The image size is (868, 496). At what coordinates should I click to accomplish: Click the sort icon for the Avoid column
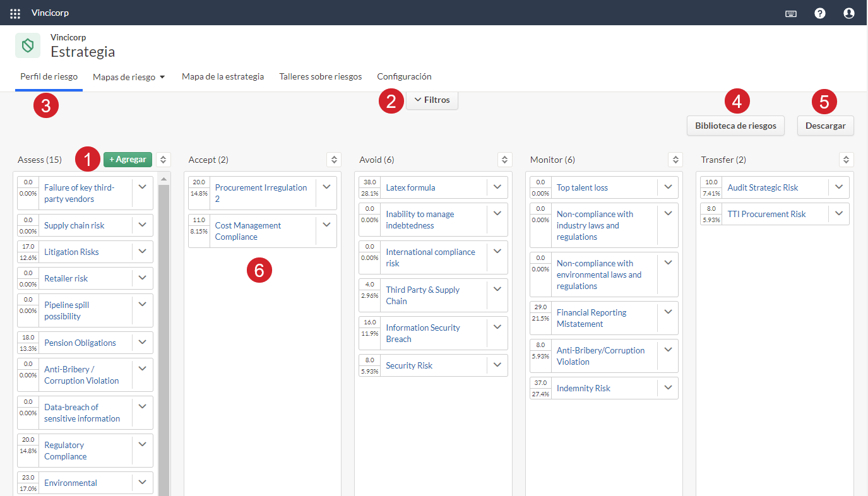[505, 160]
